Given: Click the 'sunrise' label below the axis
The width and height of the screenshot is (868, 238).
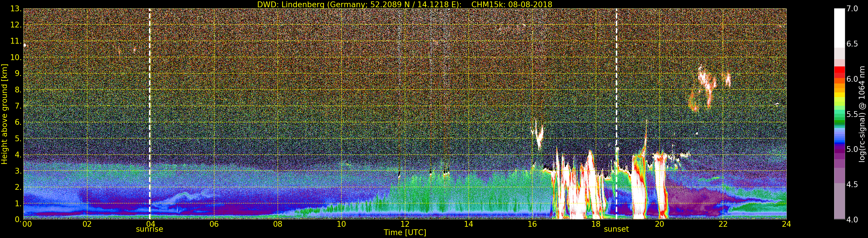Looking at the screenshot, I should 150,229.
